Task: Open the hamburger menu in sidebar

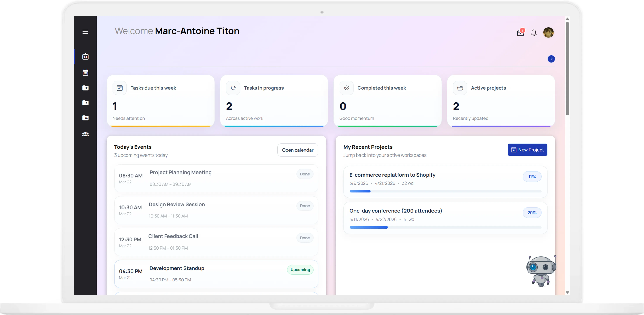Action: (x=85, y=31)
